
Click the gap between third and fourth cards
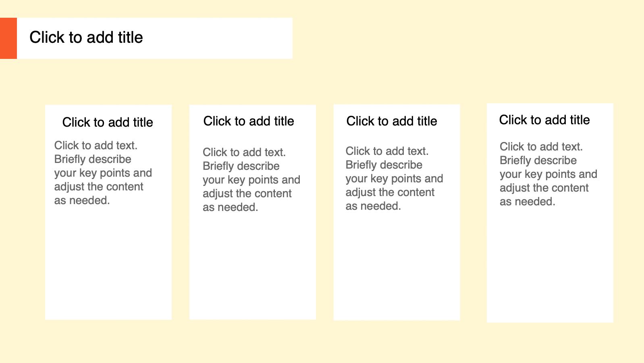coord(473,213)
